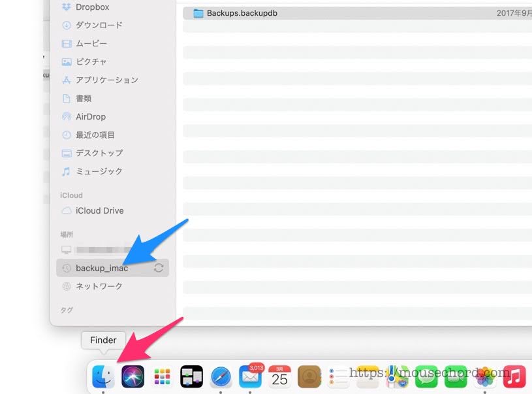Open Finder from the Dock
Image resolution: width=532 pixels, height=394 pixels.
coord(103,376)
